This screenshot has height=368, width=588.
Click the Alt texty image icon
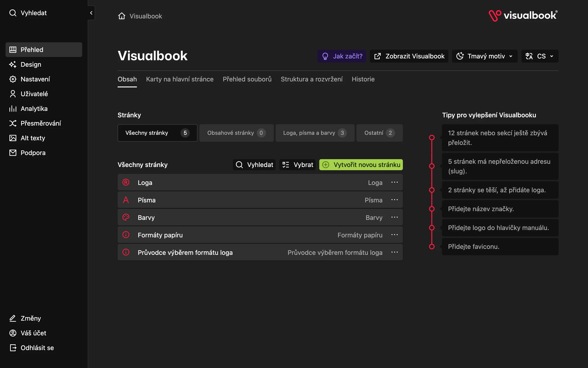pos(13,138)
